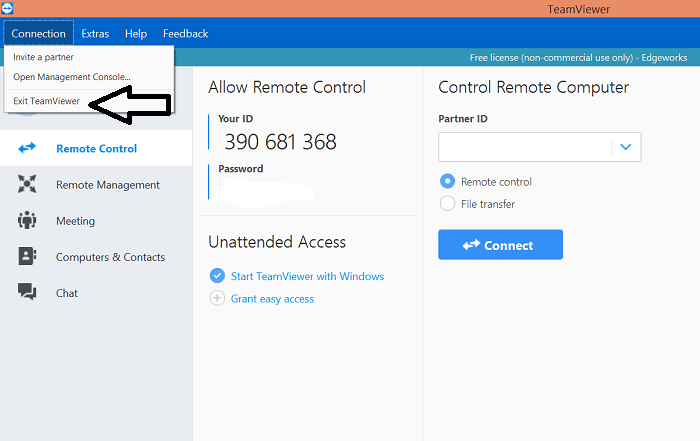Click the plus icon beside Grant easy access
This screenshot has height=441, width=700.
pyautogui.click(x=217, y=298)
